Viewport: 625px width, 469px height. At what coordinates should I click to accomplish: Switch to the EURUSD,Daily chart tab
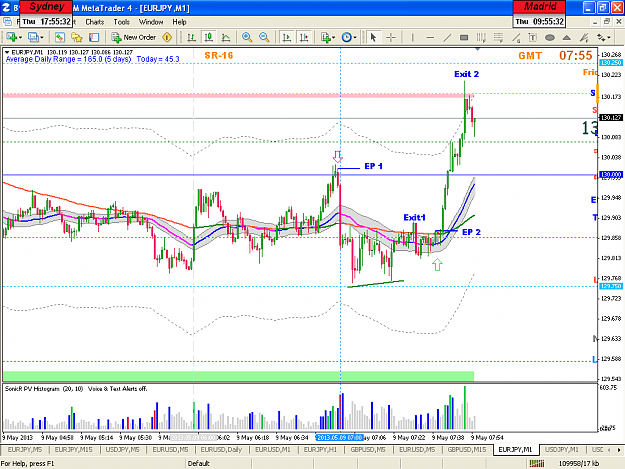click(x=221, y=449)
